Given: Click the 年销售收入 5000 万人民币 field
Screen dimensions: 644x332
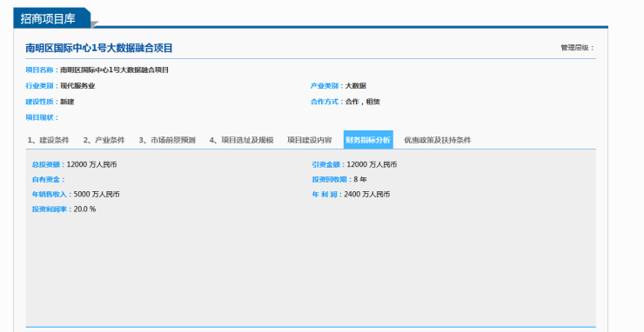Looking at the screenshot, I should [76, 194].
